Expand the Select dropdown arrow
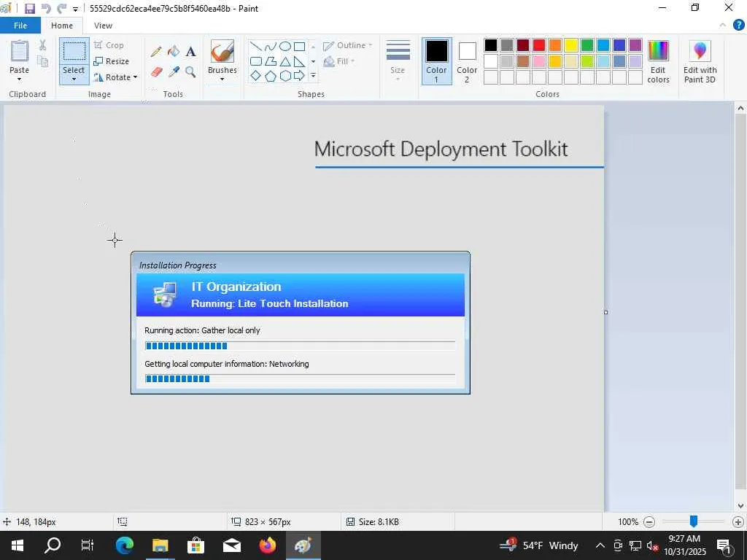The image size is (747, 560). tap(74, 79)
